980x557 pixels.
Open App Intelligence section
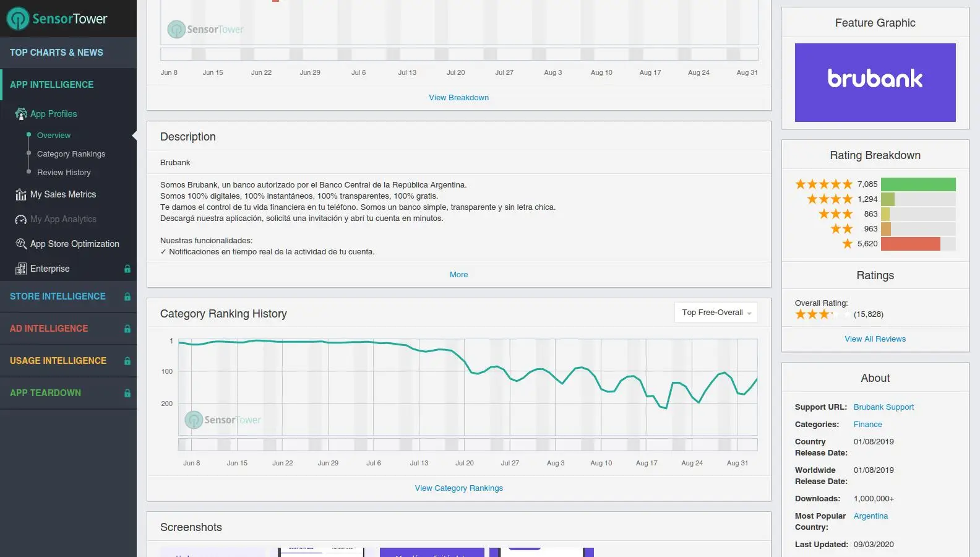(68, 85)
